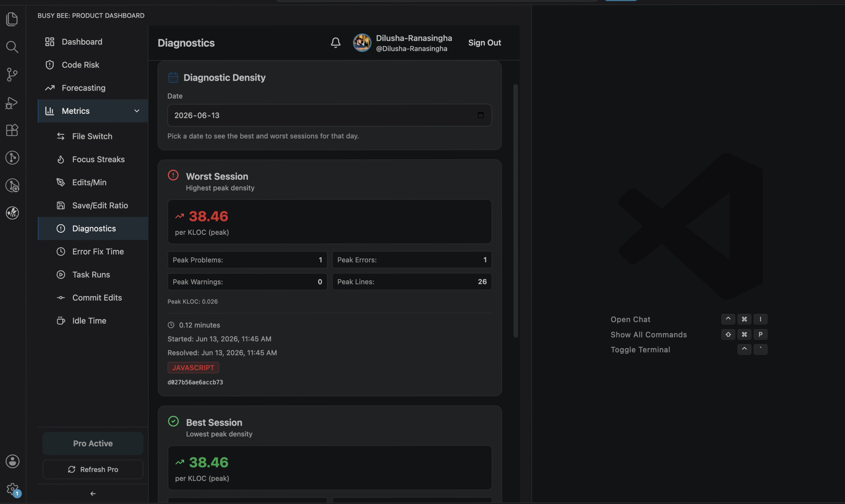This screenshot has height=504, width=845.
Task: Click the Refresh Pro button
Action: tap(93, 469)
